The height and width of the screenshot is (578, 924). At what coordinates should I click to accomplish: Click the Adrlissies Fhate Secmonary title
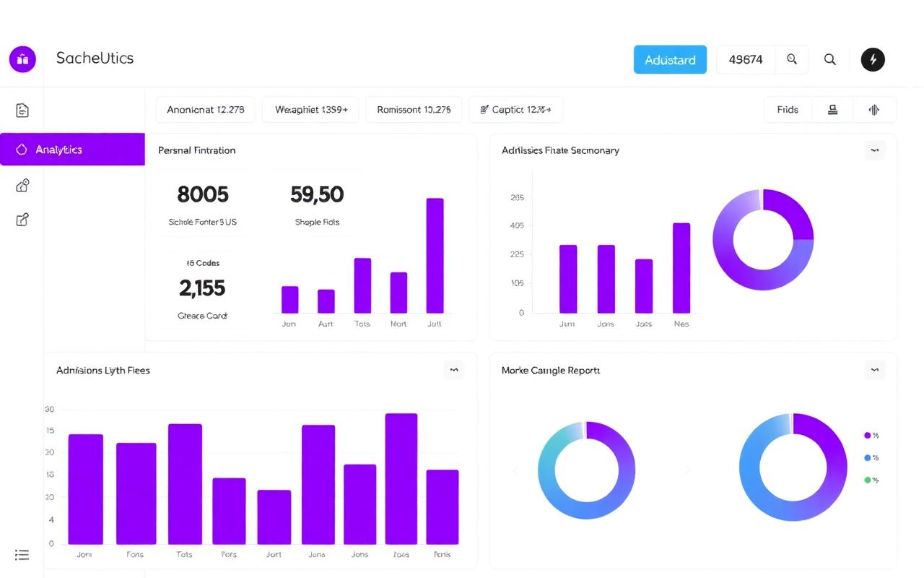560,150
